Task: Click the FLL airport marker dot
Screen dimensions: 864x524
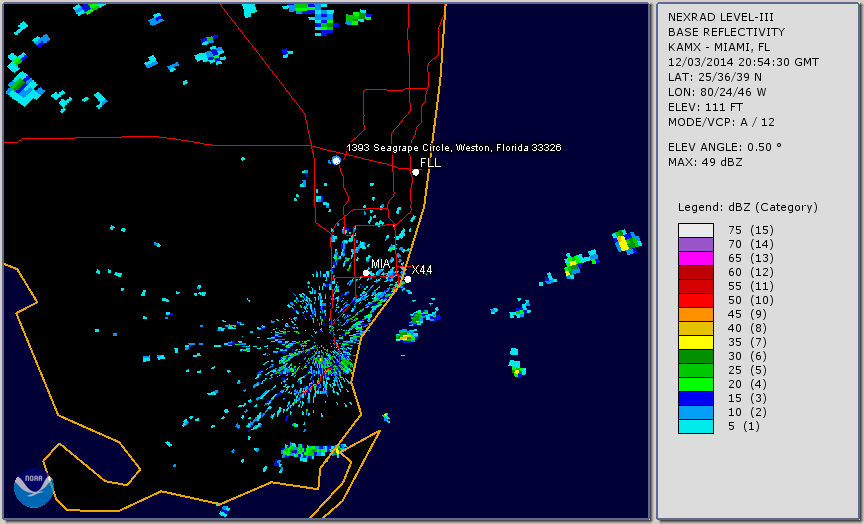Action: 416,172
